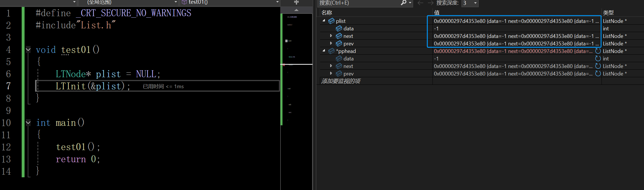Click the -1 value of plist's data
This screenshot has width=644, height=190.
pos(436,28)
